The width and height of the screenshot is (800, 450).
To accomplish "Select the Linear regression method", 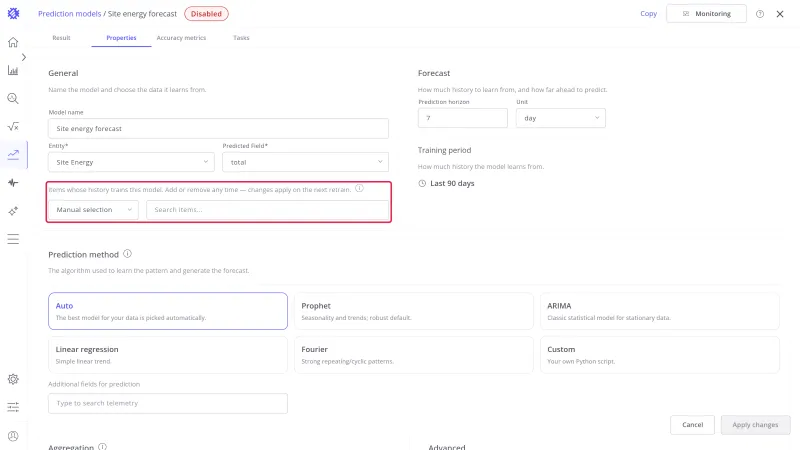I will point(168,355).
